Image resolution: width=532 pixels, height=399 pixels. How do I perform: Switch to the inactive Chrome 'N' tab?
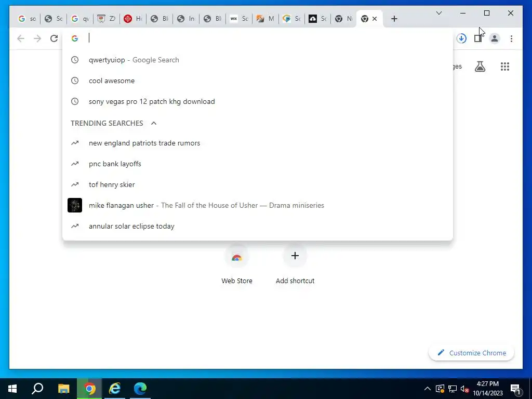[344, 19]
